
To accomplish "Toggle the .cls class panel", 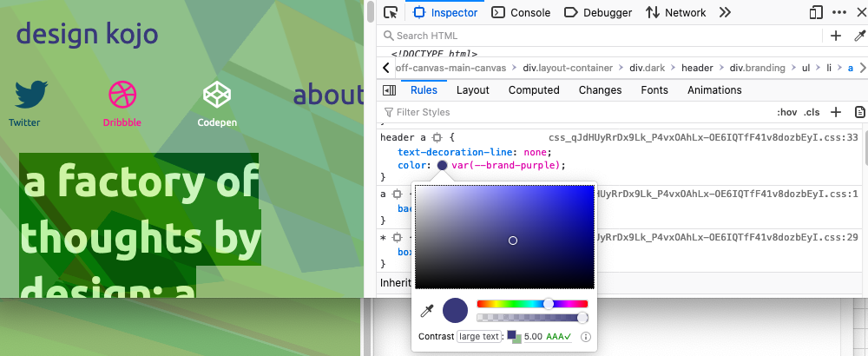I will tap(812, 112).
